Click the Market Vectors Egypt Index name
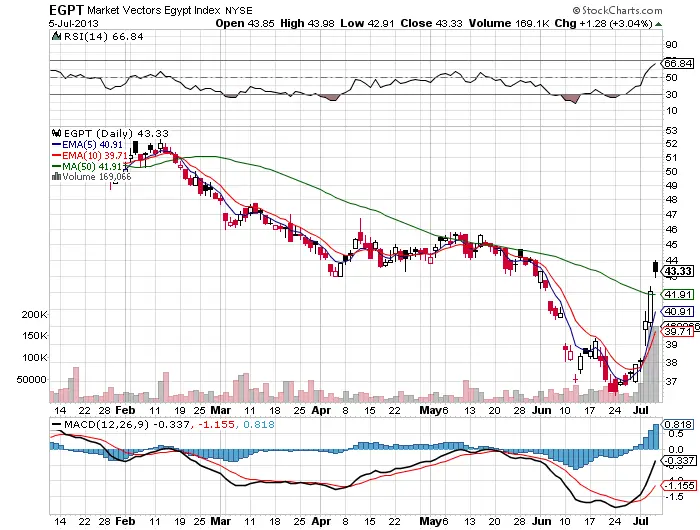 coord(154,10)
